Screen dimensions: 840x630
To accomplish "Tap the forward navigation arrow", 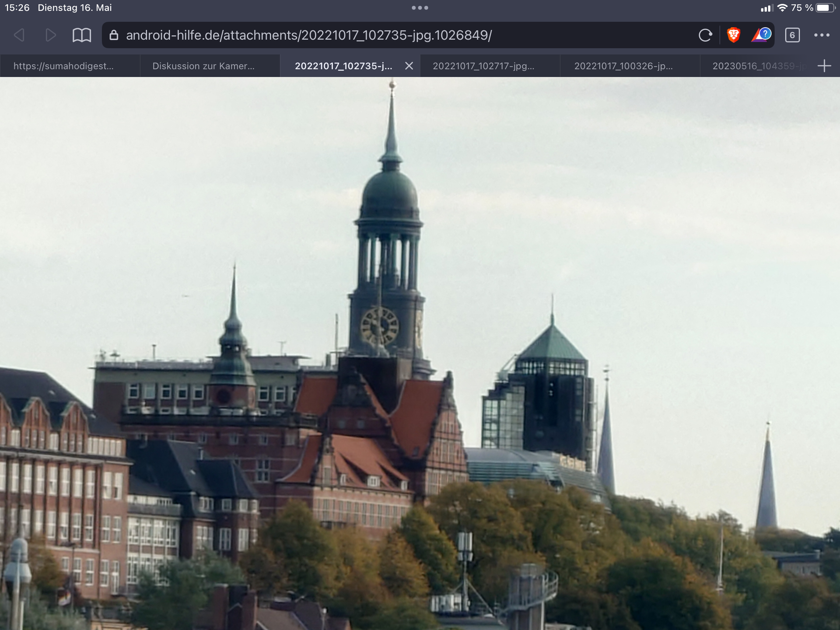I will click(x=51, y=35).
